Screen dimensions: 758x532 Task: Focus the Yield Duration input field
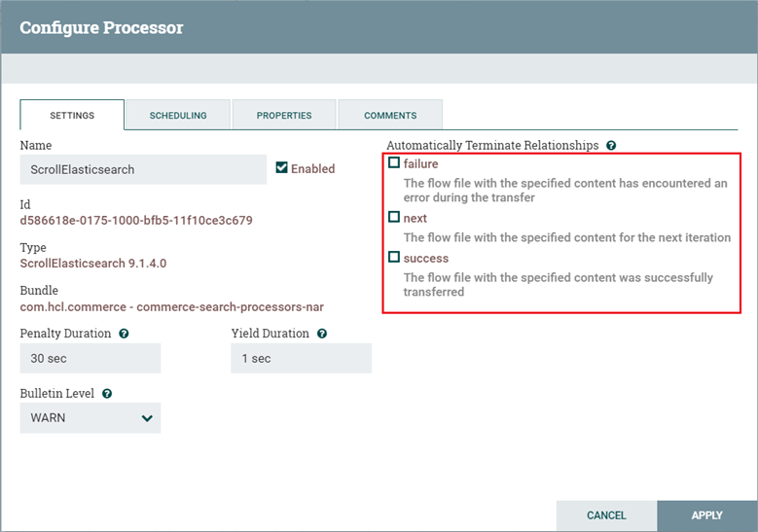302,358
